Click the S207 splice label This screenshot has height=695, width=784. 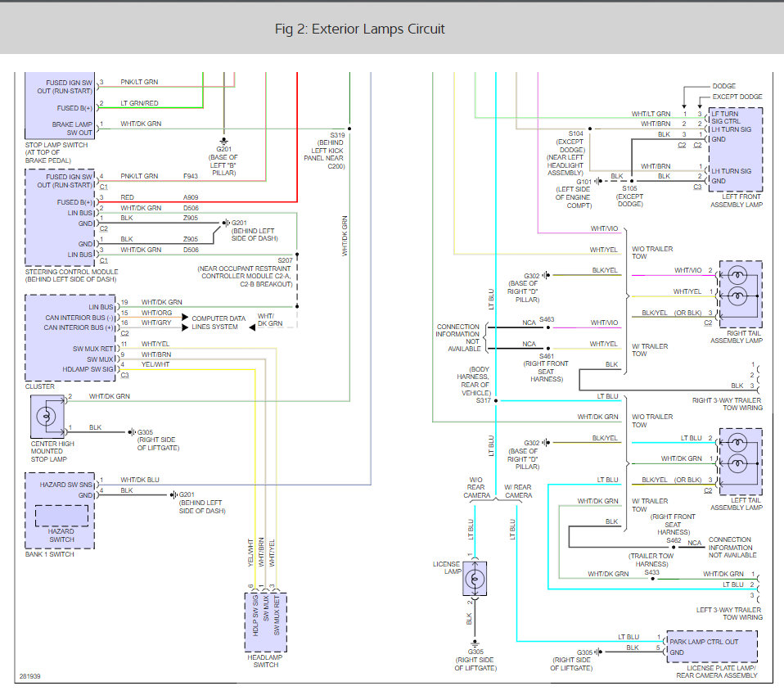coord(286,260)
